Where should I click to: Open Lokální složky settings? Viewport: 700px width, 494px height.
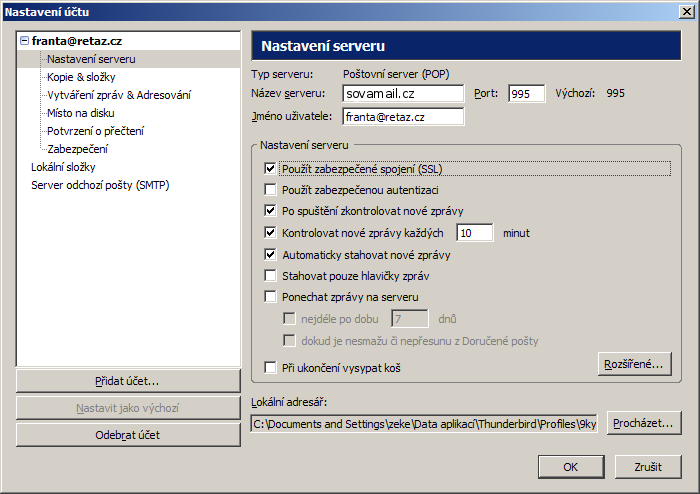coord(63,167)
